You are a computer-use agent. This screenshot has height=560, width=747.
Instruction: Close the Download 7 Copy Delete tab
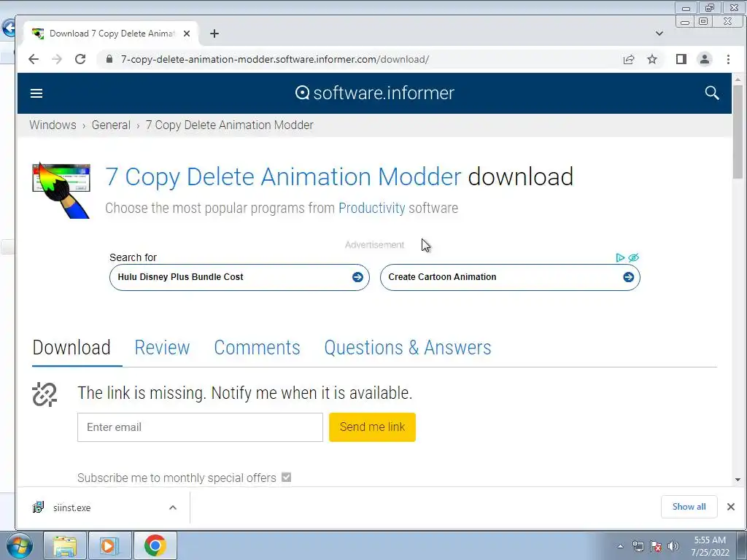click(x=187, y=34)
